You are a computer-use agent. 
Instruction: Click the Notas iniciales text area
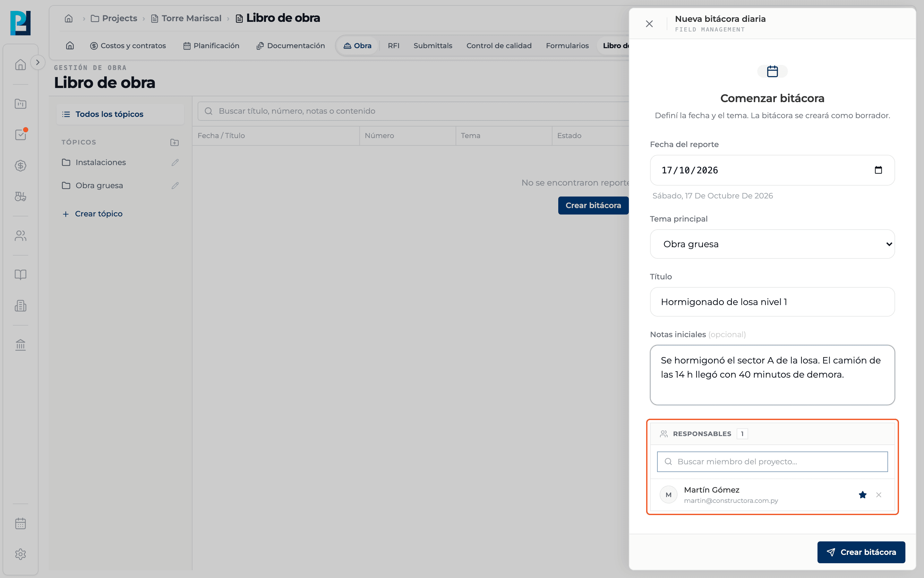pyautogui.click(x=772, y=375)
